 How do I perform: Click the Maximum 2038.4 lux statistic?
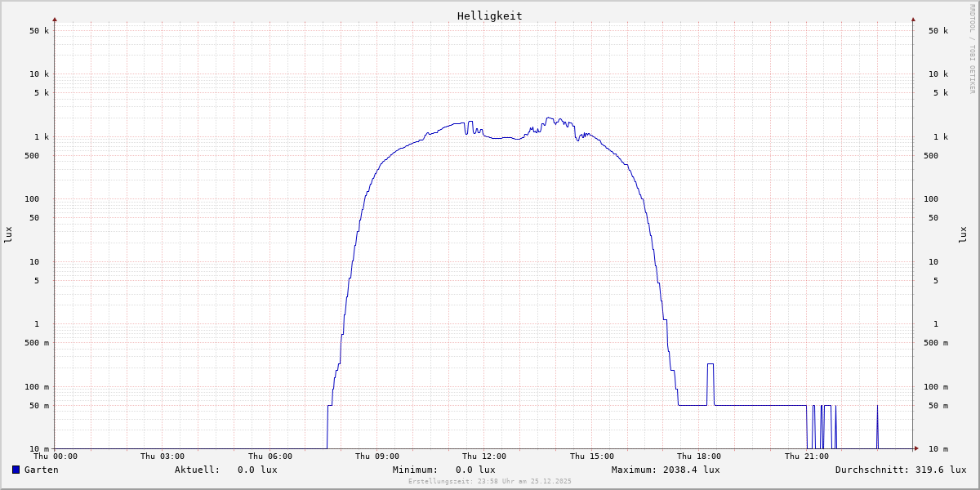point(665,470)
